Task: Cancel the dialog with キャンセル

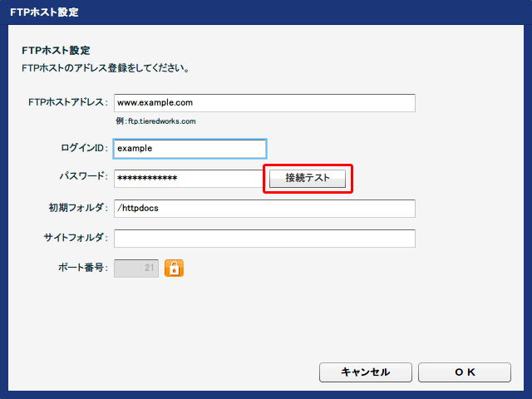Action: tap(366, 372)
